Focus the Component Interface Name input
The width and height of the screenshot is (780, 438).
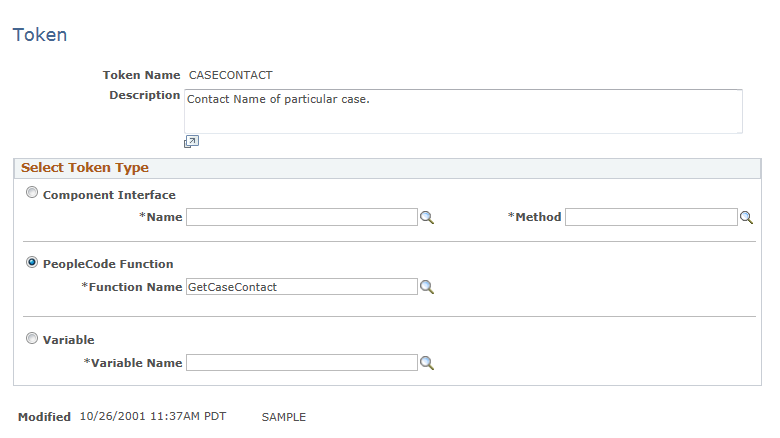point(302,217)
